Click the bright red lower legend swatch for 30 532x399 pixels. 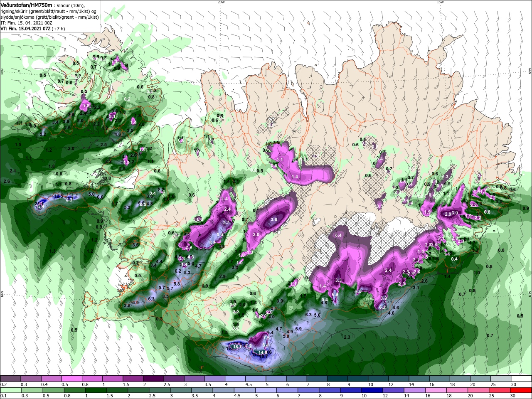[521, 390]
